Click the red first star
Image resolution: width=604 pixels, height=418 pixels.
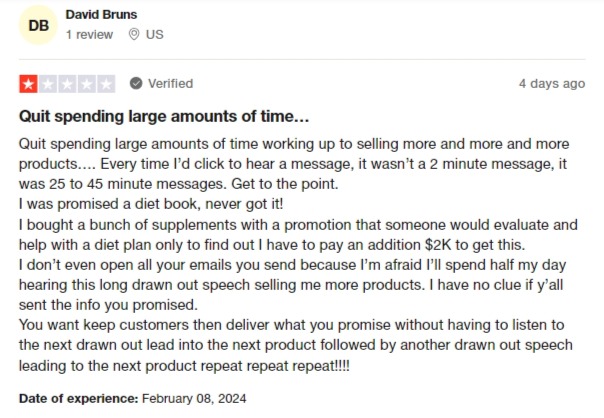point(29,84)
